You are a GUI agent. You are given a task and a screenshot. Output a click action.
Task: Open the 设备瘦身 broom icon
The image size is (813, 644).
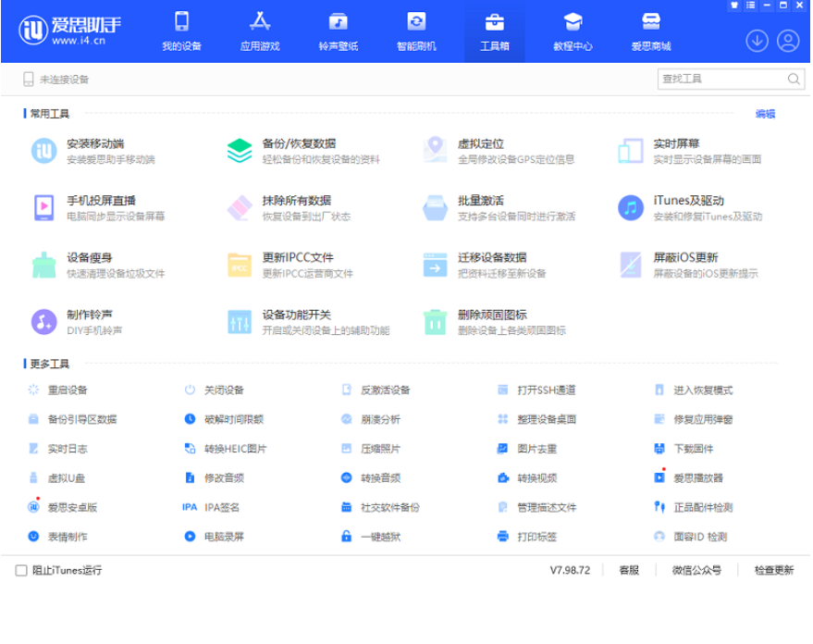coord(44,265)
